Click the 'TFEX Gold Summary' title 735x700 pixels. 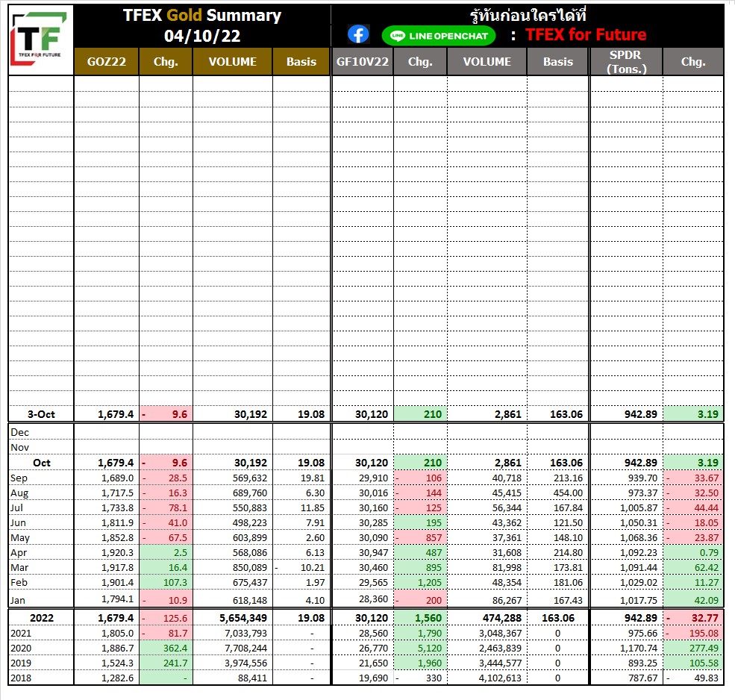202,15
